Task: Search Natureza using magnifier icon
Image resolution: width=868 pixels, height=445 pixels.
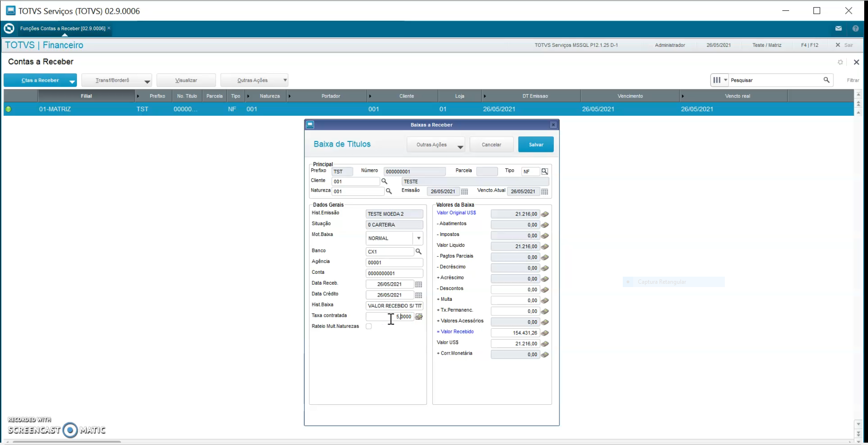Action: (x=389, y=191)
